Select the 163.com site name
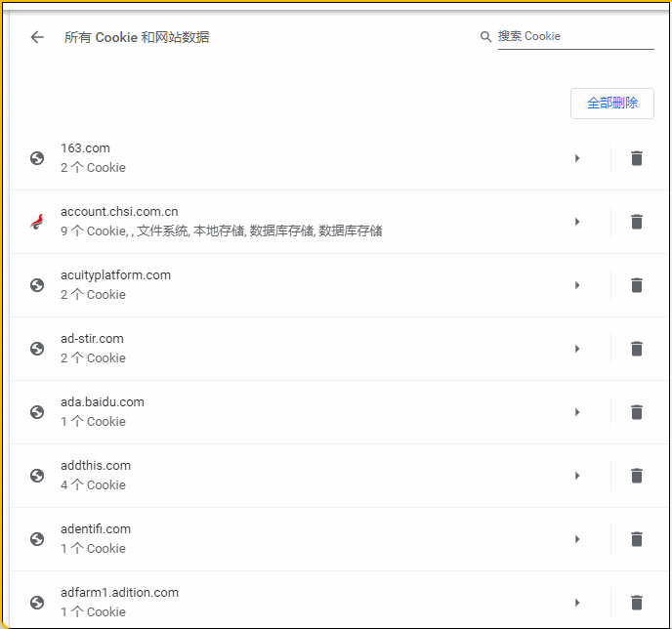This screenshot has width=672, height=629. [85, 147]
